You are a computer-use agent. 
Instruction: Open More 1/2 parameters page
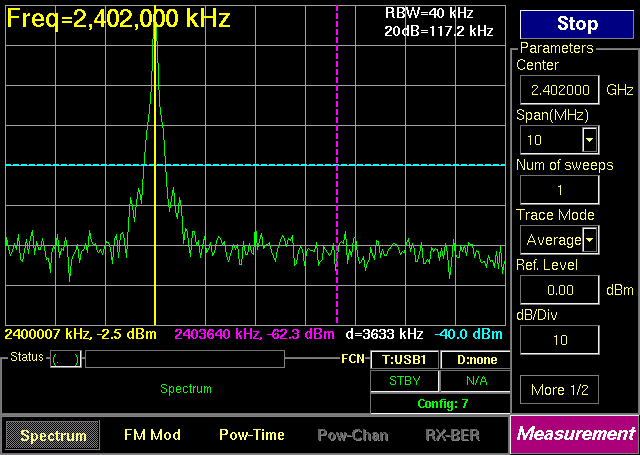560,390
